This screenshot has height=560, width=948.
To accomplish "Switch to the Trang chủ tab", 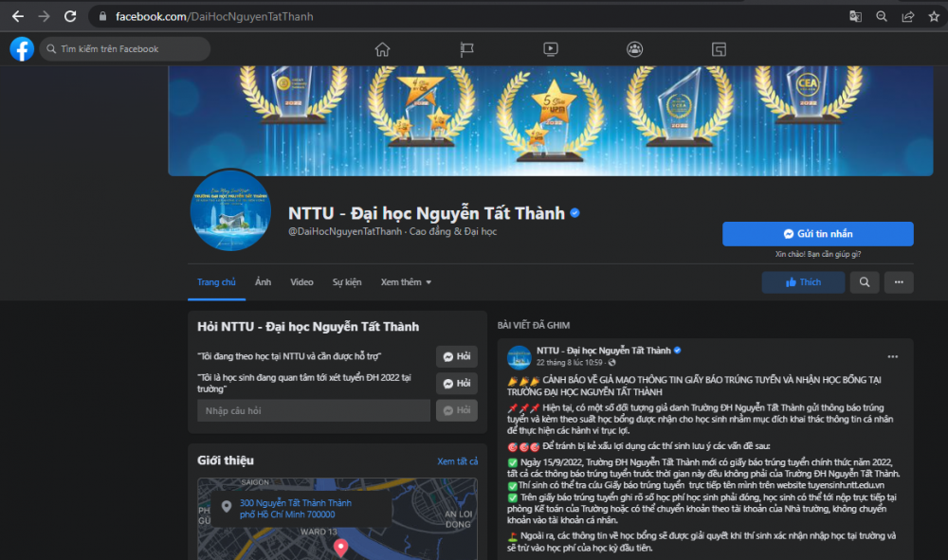I will tap(216, 282).
